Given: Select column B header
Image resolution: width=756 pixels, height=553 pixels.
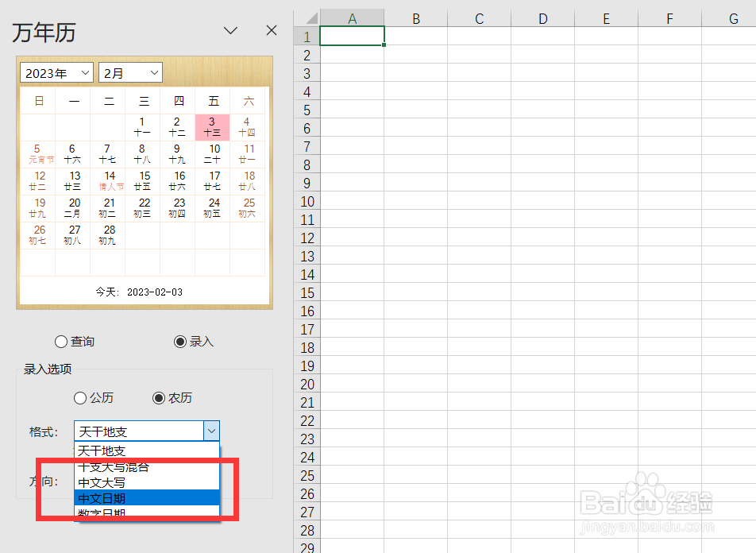Looking at the screenshot, I should [416, 18].
